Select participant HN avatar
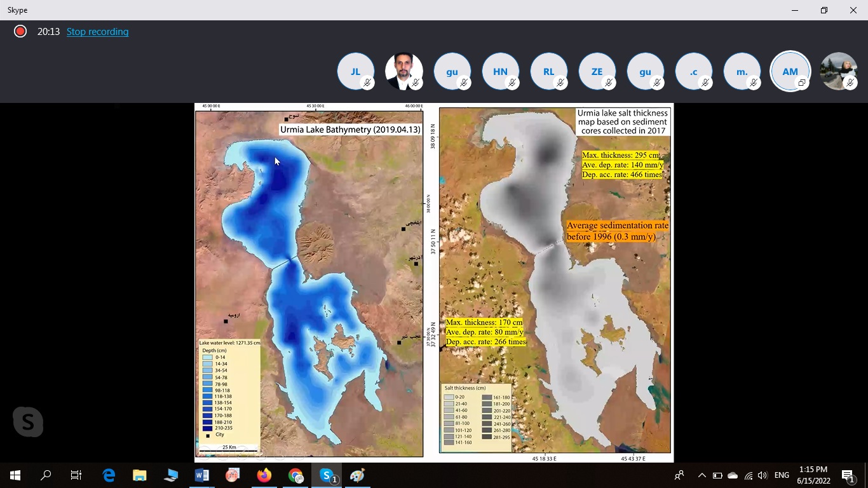Screen dimensions: 868x488 (500, 71)
